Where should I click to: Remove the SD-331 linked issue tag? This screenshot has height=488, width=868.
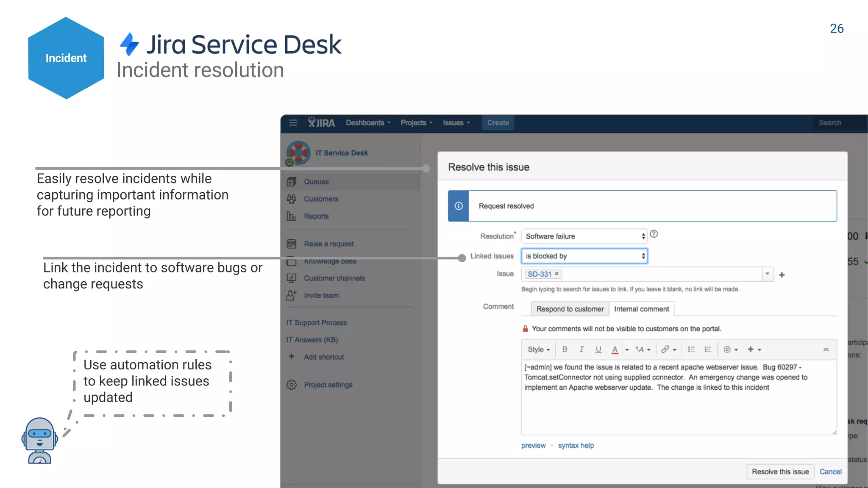coord(557,274)
